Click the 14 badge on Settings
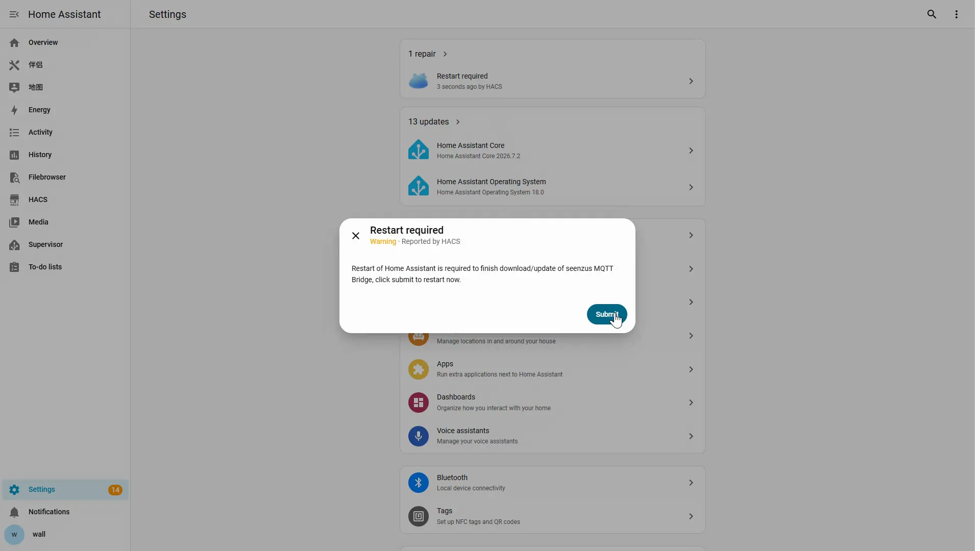Viewport: 980px width, 551px height. pyautogui.click(x=115, y=490)
